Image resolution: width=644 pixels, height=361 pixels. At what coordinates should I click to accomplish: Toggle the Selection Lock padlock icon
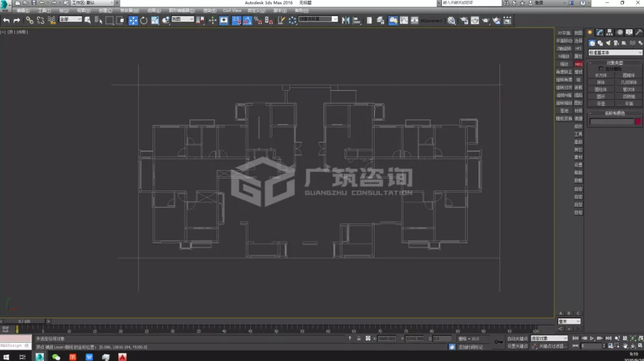pyautogui.click(x=358, y=338)
